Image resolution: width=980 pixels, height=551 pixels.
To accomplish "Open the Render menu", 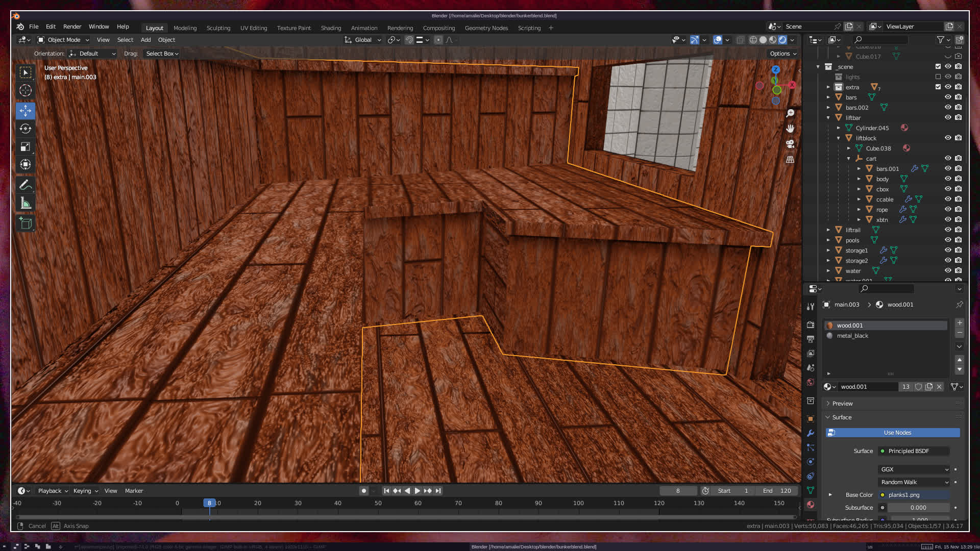I will pos(72,27).
